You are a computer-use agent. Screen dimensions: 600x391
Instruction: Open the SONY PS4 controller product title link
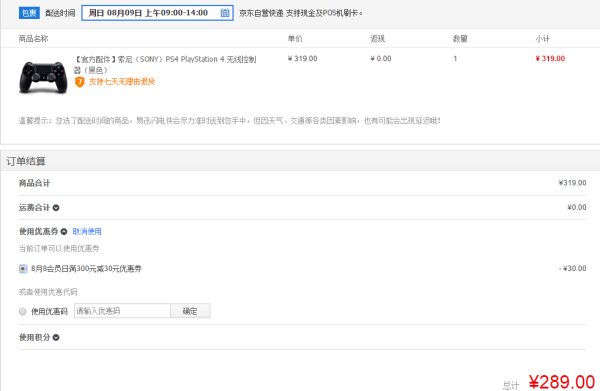point(165,64)
